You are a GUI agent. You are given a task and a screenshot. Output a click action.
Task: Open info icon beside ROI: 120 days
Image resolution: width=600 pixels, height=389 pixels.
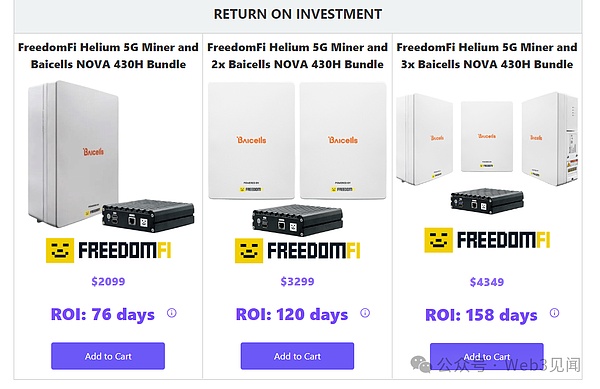[x=365, y=313]
